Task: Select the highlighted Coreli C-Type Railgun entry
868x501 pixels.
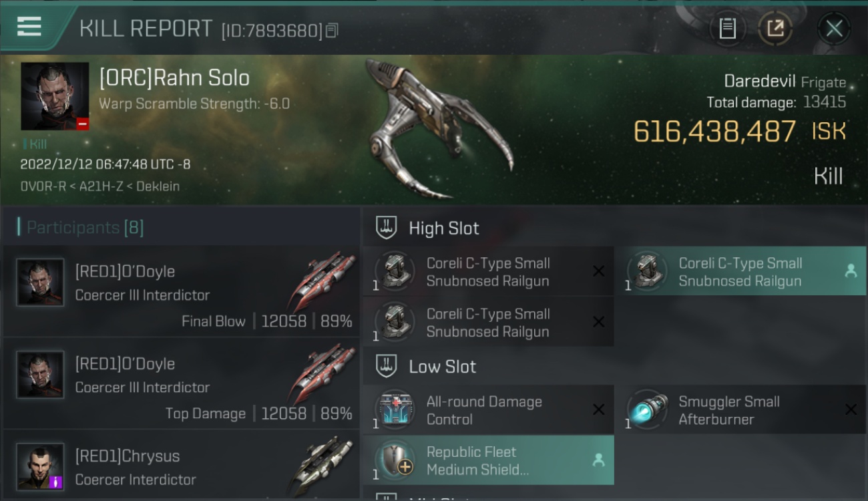Action: click(740, 271)
